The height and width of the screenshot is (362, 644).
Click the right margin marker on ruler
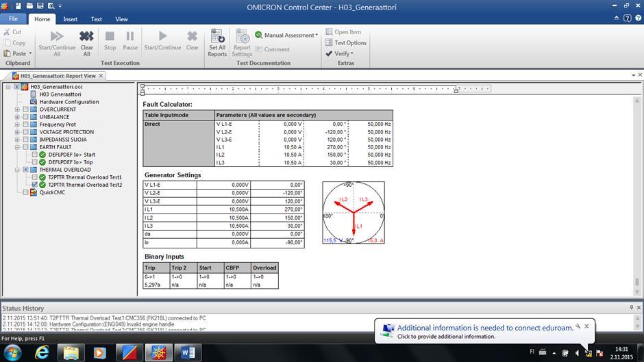point(456,90)
